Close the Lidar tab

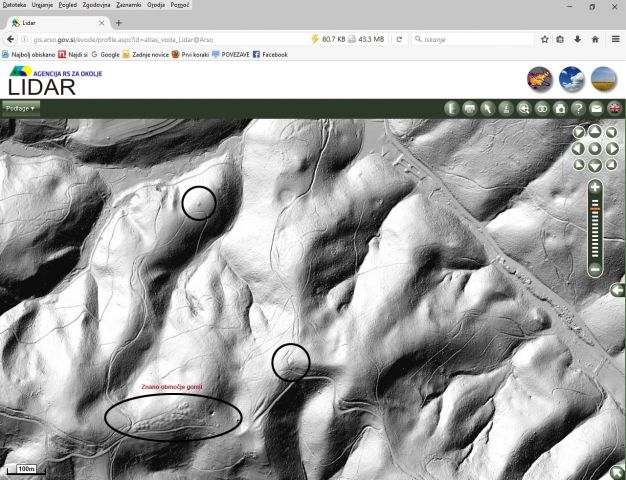click(101, 23)
